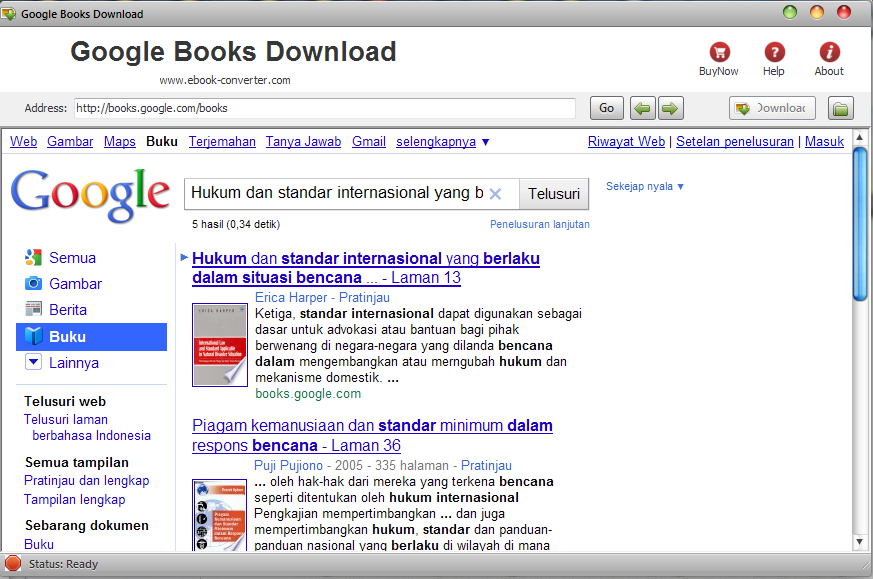Open Penelusuran lanjutan advanced search
Screen dimensions: 873x579
pos(540,224)
